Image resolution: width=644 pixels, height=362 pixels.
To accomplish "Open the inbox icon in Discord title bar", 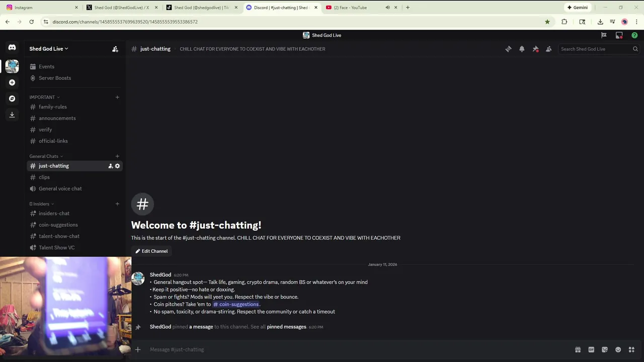I will (619, 35).
